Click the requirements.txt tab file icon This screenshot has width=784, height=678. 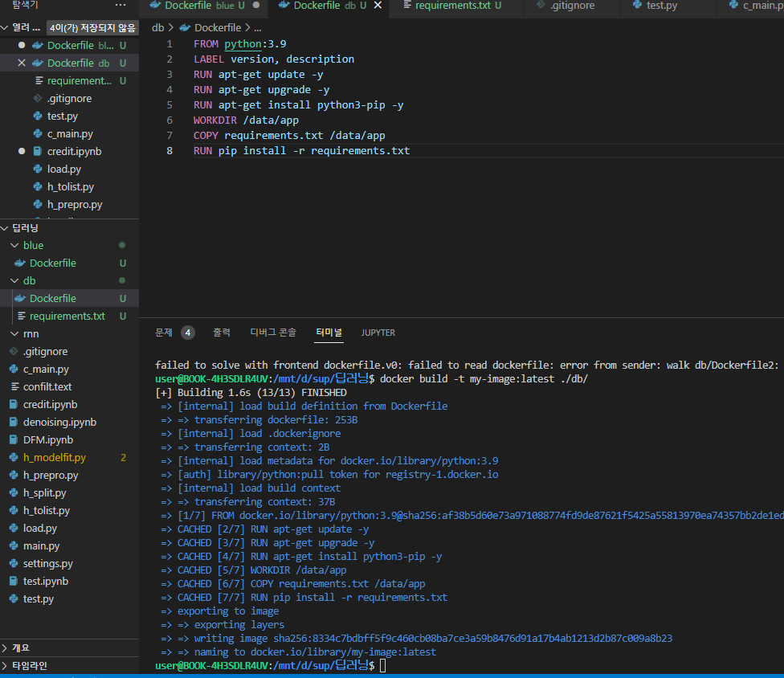tap(407, 5)
